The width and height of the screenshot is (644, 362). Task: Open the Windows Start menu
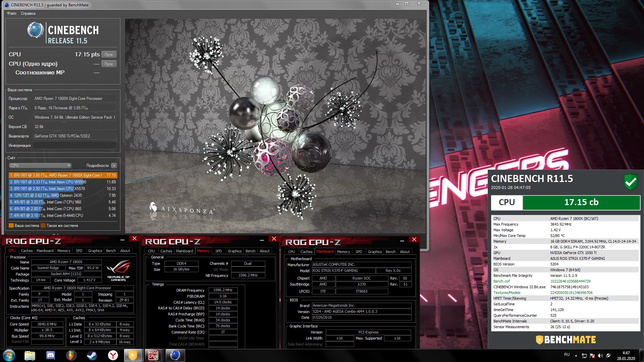(9, 355)
